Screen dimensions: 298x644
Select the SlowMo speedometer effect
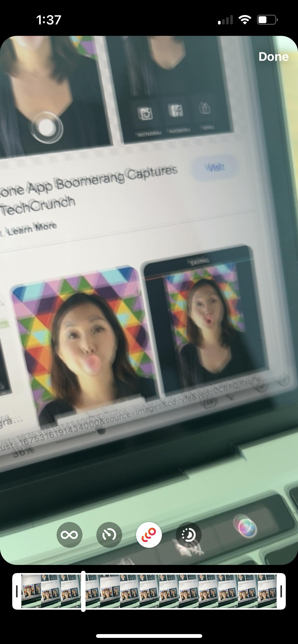[109, 535]
